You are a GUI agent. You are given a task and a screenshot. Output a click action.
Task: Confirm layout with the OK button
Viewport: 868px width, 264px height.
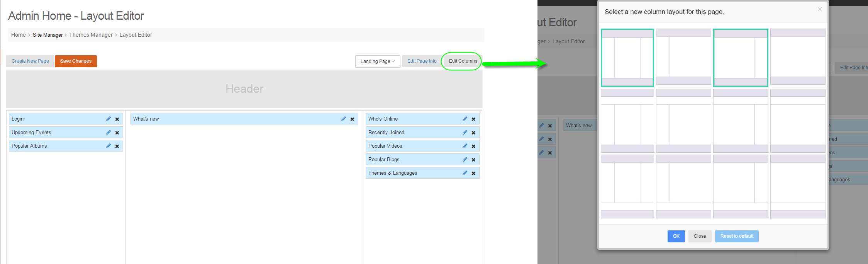pyautogui.click(x=676, y=236)
